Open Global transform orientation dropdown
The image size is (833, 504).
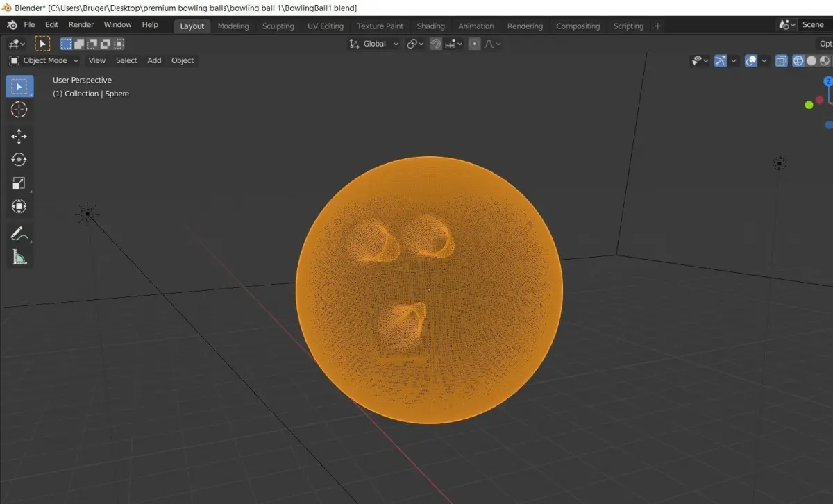click(x=374, y=44)
